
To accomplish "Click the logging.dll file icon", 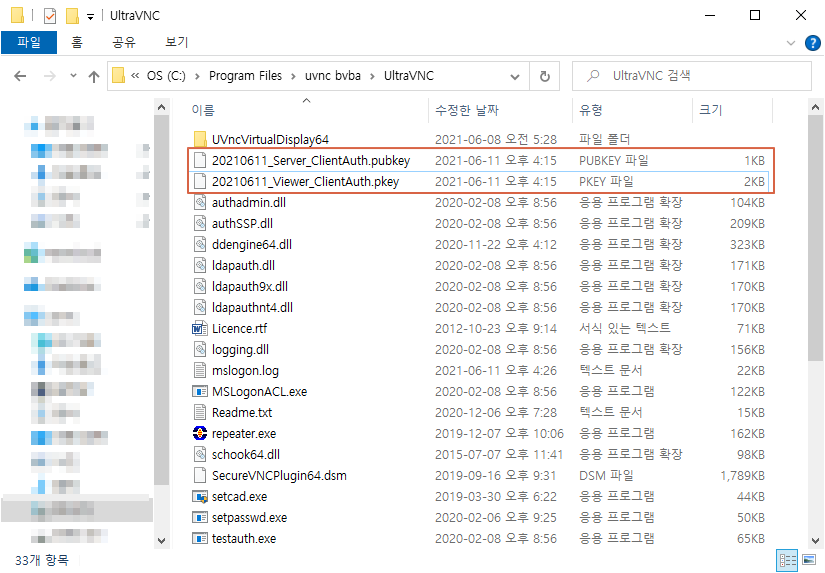I will click(x=200, y=349).
